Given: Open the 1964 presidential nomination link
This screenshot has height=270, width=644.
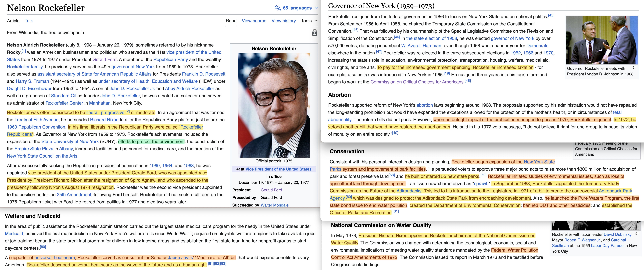Looking at the screenshot, I should [167, 165].
